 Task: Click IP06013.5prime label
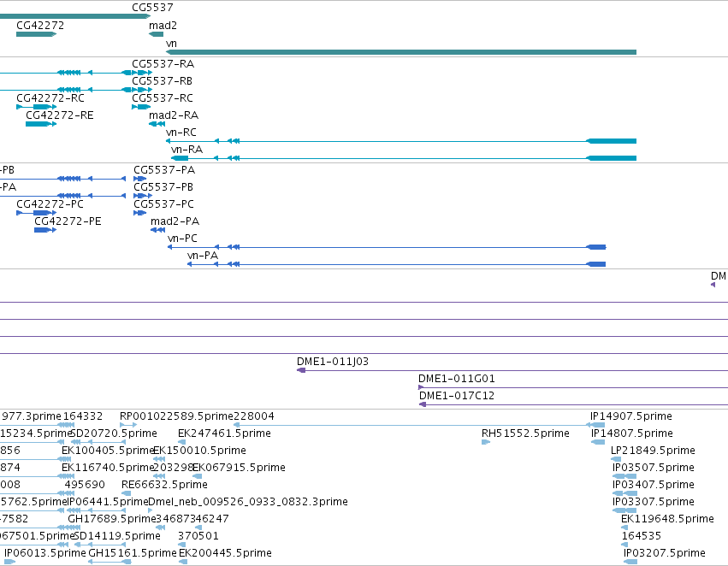point(45,553)
